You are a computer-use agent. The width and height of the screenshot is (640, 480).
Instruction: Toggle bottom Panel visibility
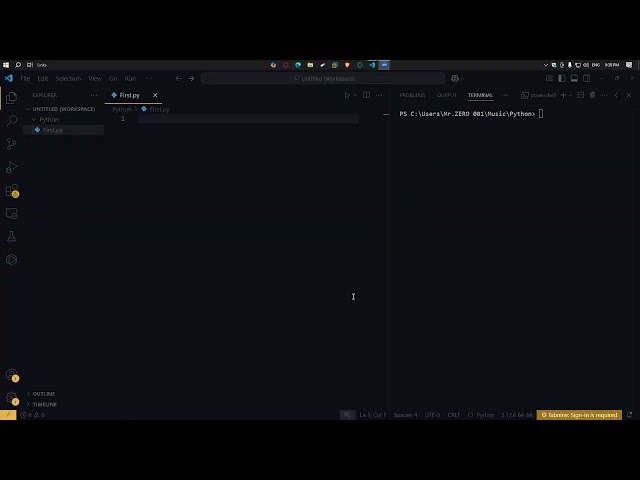[574, 78]
